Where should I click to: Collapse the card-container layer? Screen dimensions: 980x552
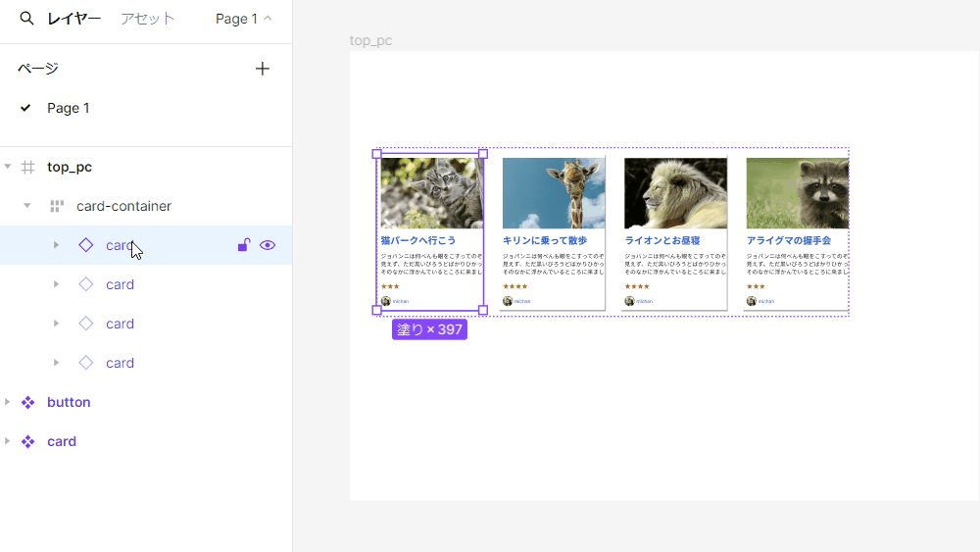point(26,206)
